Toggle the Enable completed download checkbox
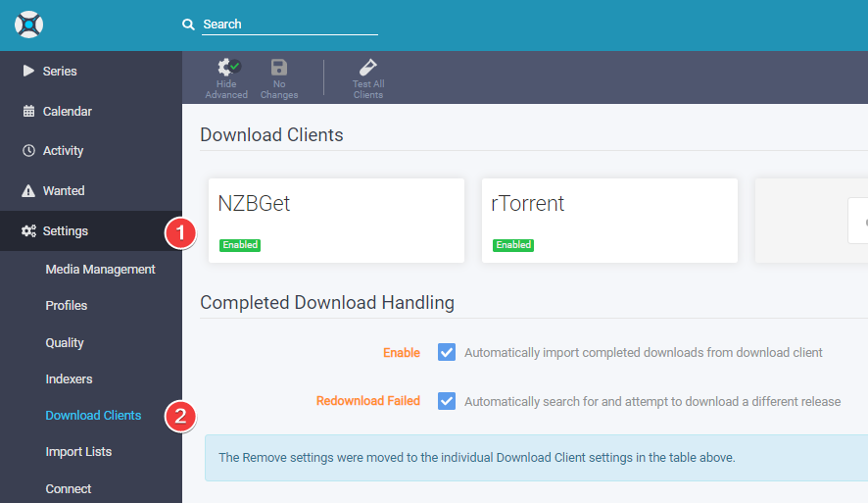 pyautogui.click(x=447, y=352)
